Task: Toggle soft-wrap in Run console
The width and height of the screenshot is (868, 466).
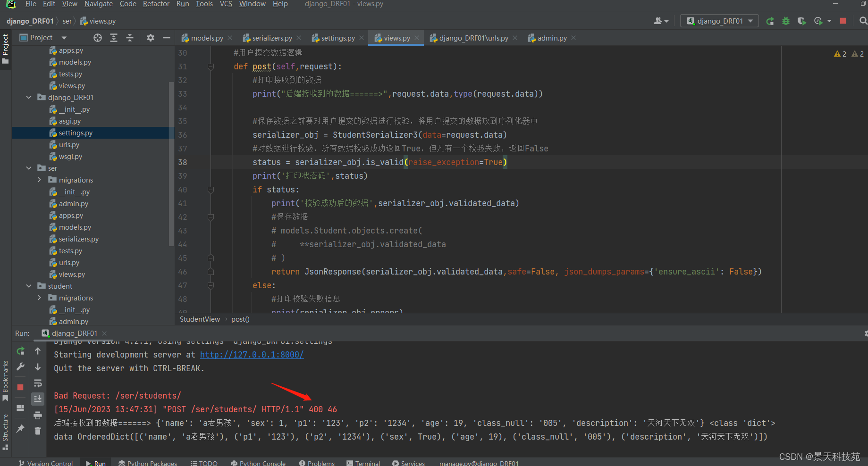Action: (x=38, y=383)
